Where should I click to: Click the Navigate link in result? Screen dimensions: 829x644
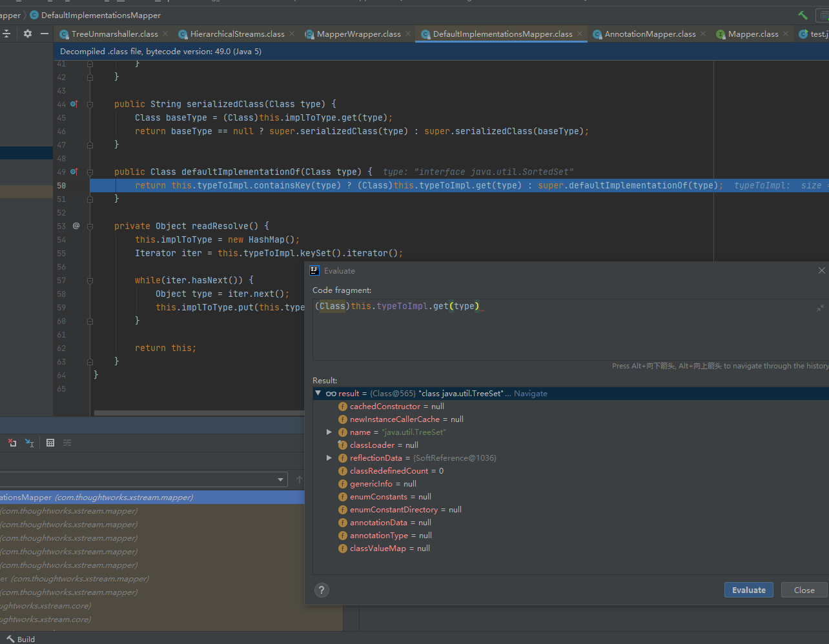(531, 393)
